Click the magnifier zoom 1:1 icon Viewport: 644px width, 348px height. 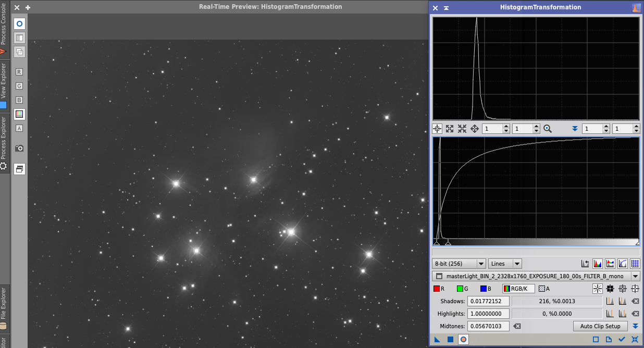click(x=548, y=129)
